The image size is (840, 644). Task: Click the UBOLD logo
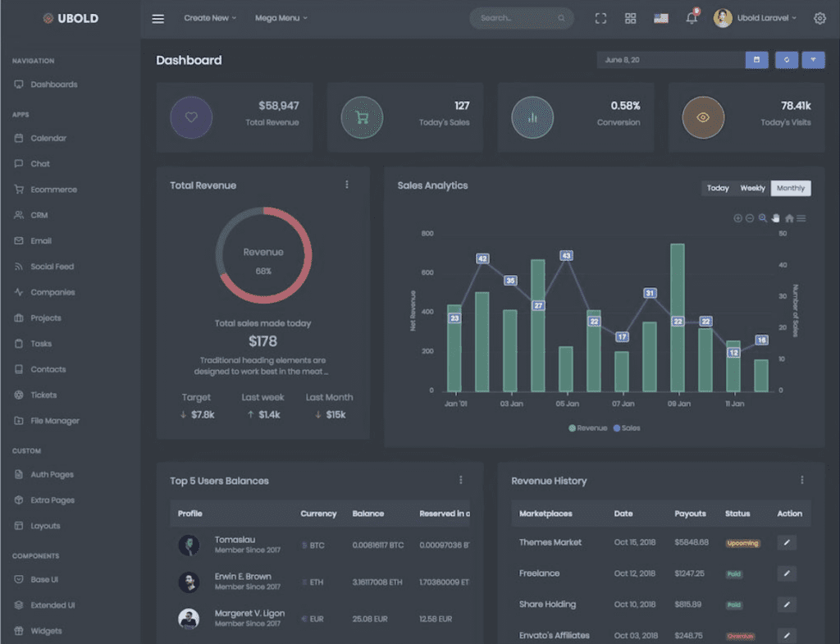click(x=71, y=19)
